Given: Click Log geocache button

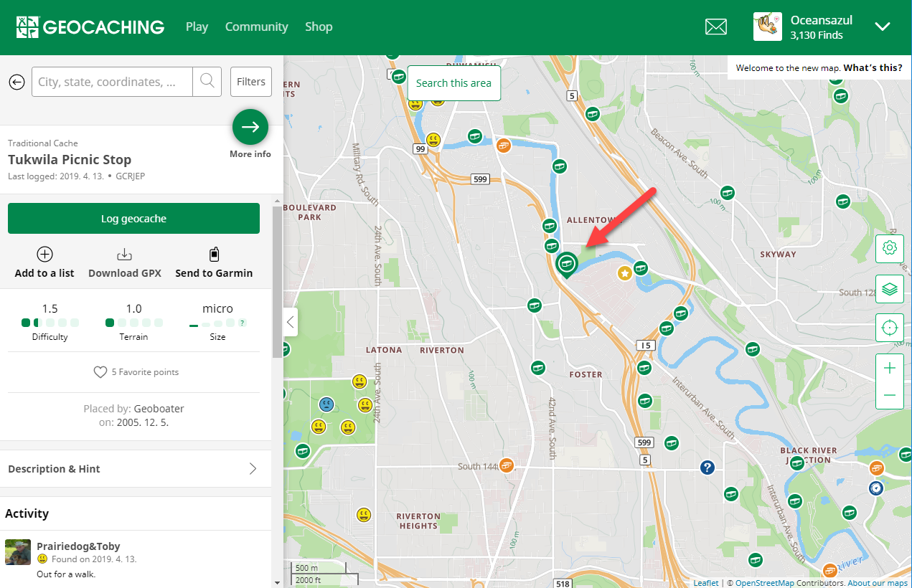Looking at the screenshot, I should click(133, 219).
